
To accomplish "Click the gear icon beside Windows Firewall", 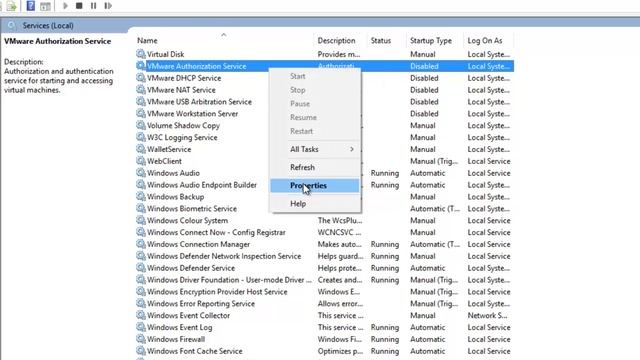I will pyautogui.click(x=141, y=338).
